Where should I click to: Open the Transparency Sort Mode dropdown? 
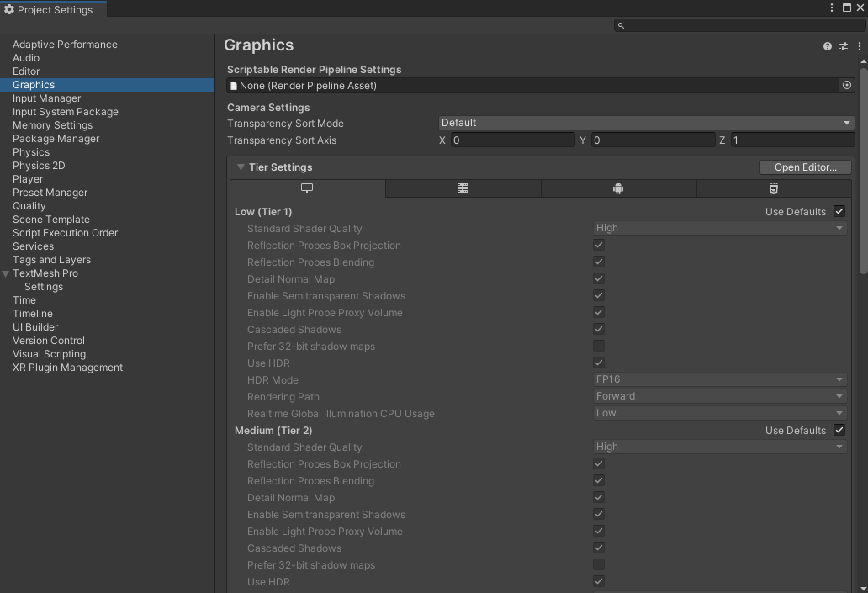646,123
